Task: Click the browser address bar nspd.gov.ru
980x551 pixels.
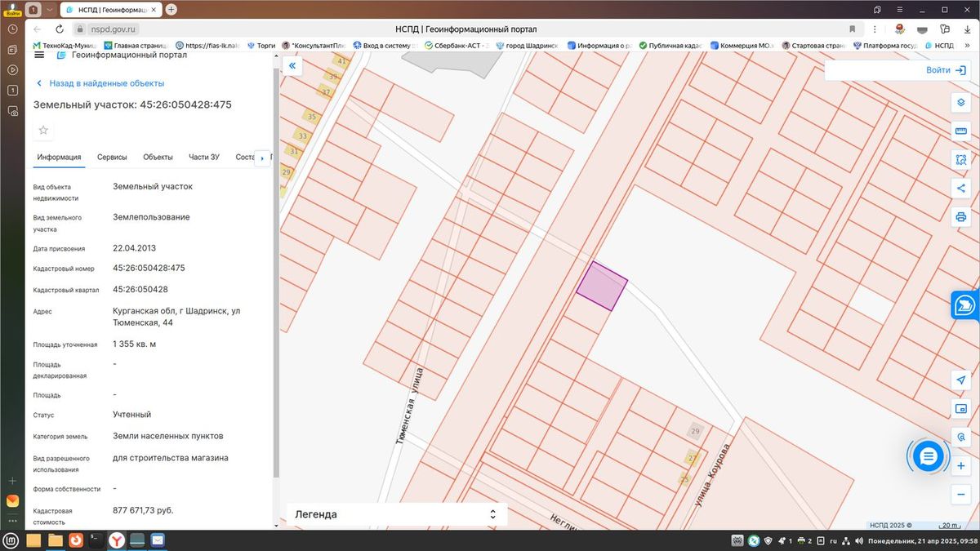Action: point(113,29)
